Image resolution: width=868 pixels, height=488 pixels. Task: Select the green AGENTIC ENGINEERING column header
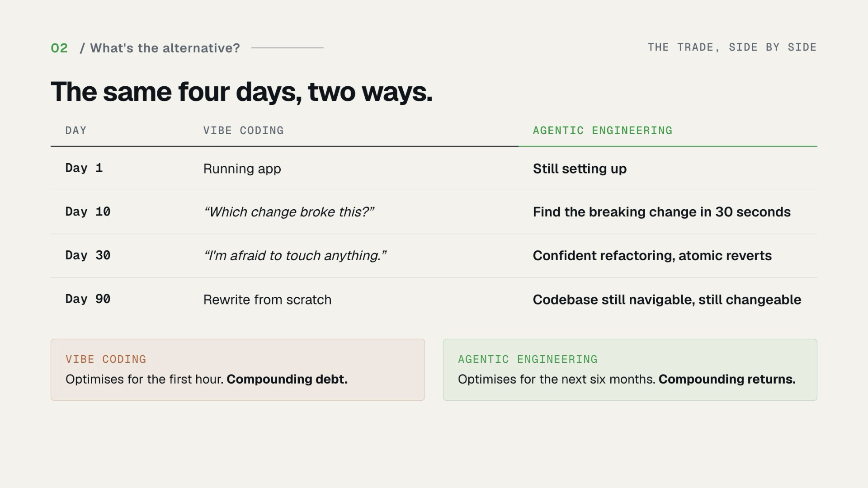(602, 131)
